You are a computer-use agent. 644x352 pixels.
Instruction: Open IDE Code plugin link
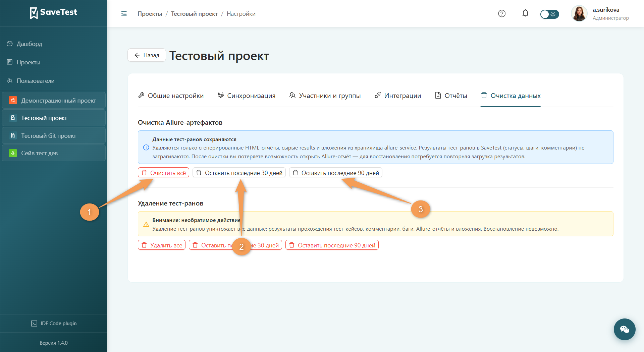pyautogui.click(x=54, y=324)
